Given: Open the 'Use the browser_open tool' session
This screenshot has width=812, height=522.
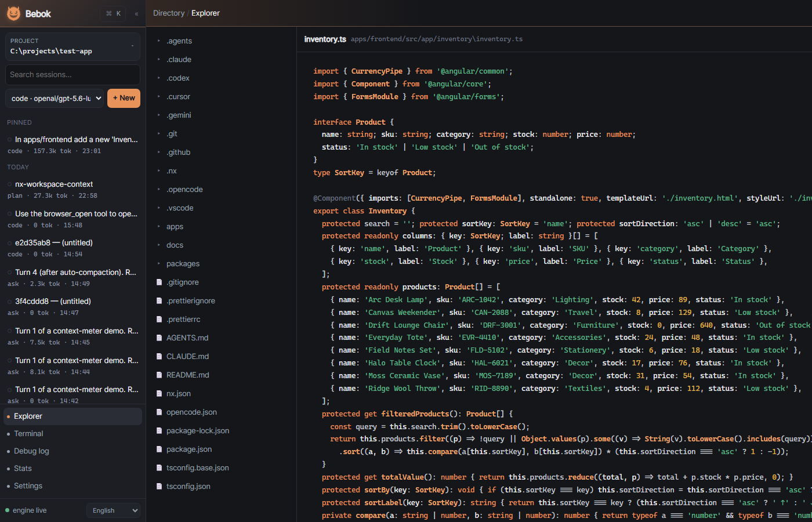Looking at the screenshot, I should tap(72, 219).
